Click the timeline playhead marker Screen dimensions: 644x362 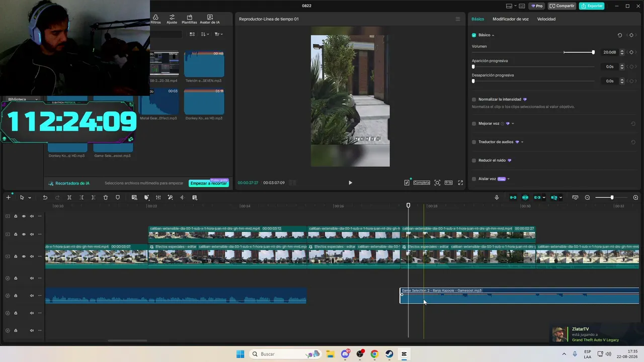408,206
